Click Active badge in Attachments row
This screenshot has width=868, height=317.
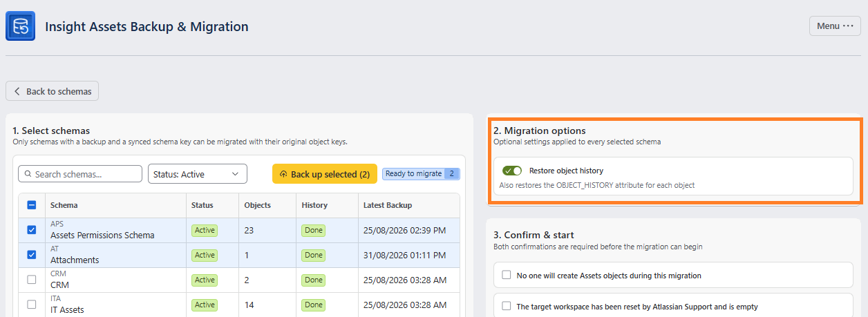pyautogui.click(x=205, y=255)
